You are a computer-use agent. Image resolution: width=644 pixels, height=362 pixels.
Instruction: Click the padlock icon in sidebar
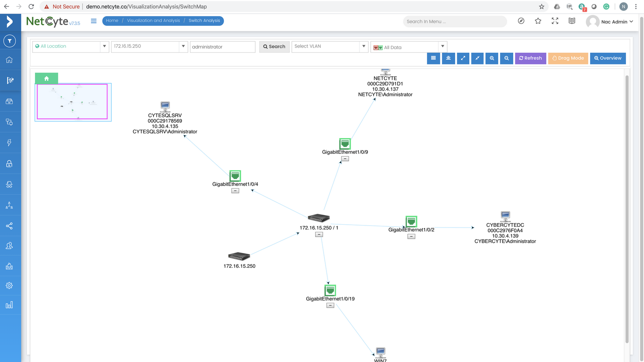(x=9, y=163)
